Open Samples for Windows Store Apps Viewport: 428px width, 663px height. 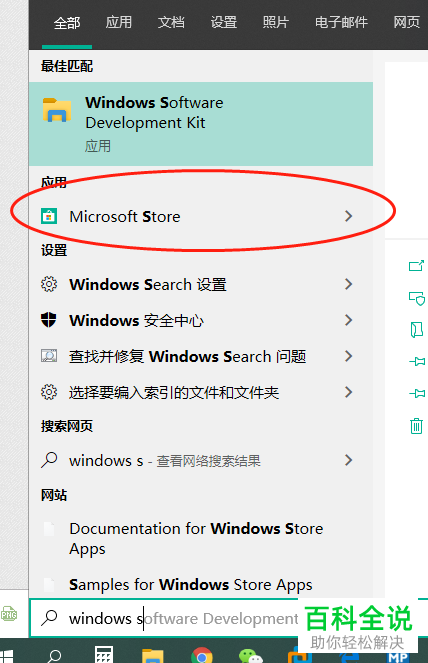click(201, 584)
